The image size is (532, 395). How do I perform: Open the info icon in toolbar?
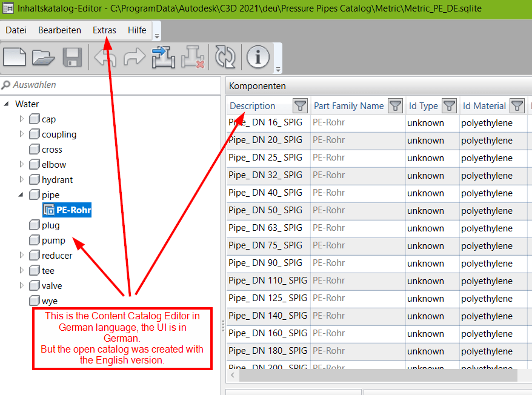258,57
